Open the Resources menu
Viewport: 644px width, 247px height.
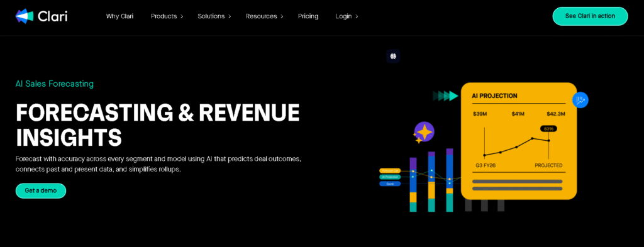[265, 16]
